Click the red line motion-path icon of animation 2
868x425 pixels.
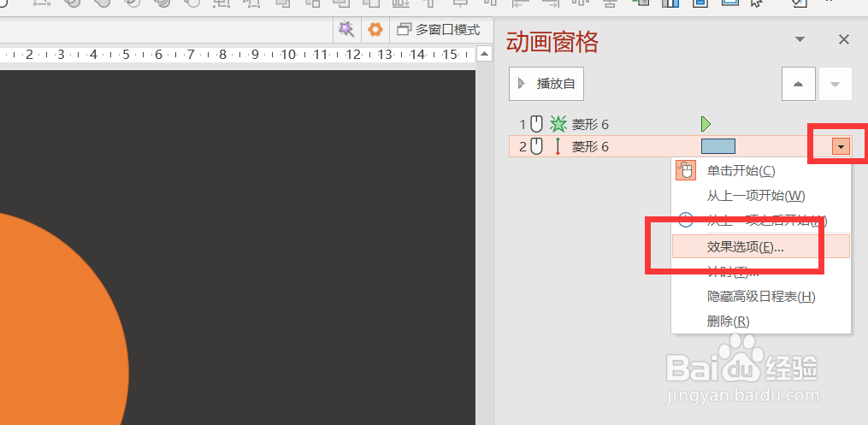(558, 146)
